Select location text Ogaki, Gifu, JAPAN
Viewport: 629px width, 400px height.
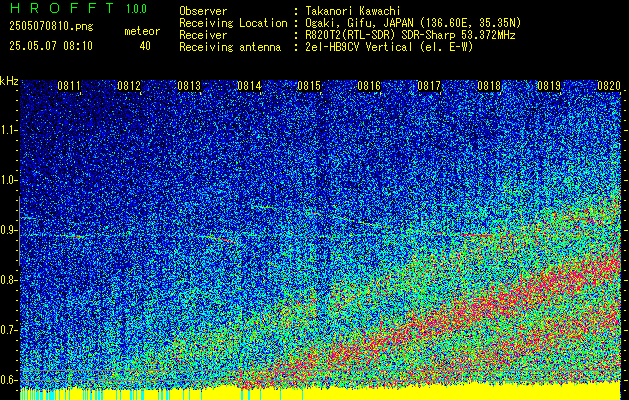[358, 23]
